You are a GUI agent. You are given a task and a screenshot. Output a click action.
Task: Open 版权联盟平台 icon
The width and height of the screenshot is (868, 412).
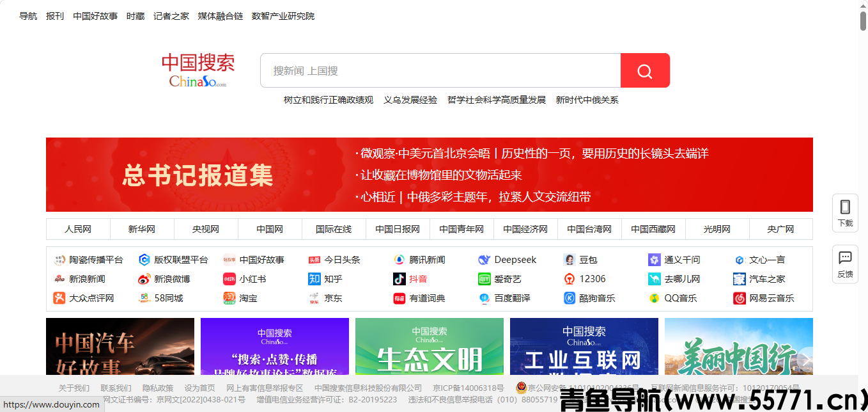144,260
